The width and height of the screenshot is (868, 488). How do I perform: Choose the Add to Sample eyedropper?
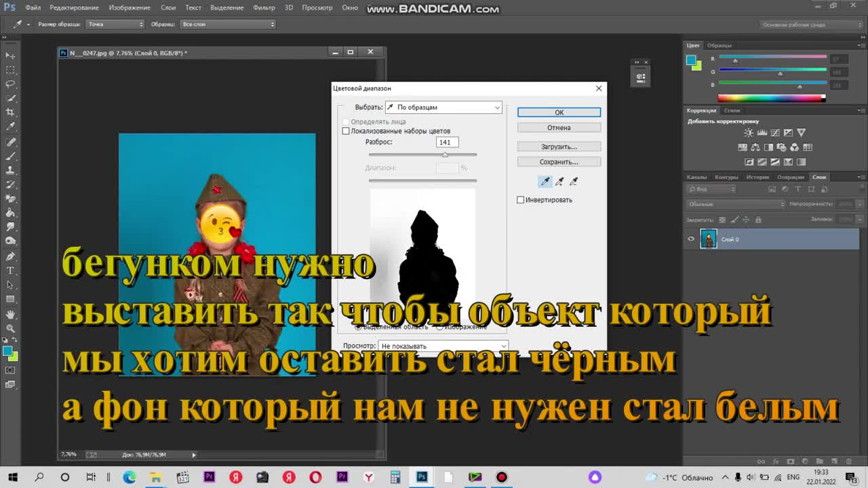point(559,181)
